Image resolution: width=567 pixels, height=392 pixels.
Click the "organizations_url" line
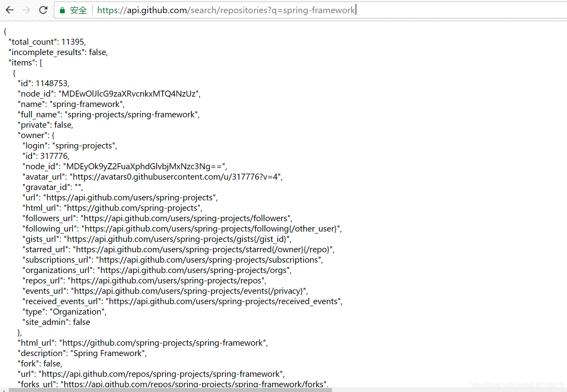(157, 270)
